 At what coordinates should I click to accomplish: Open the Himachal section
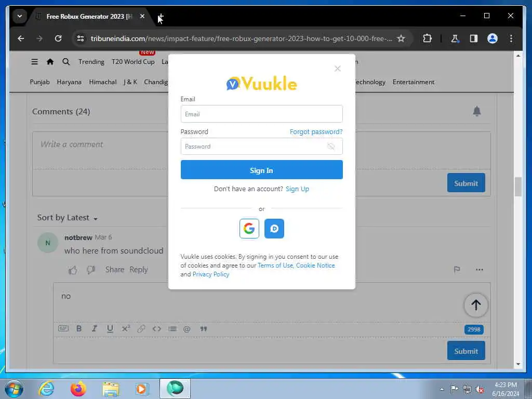(x=102, y=82)
